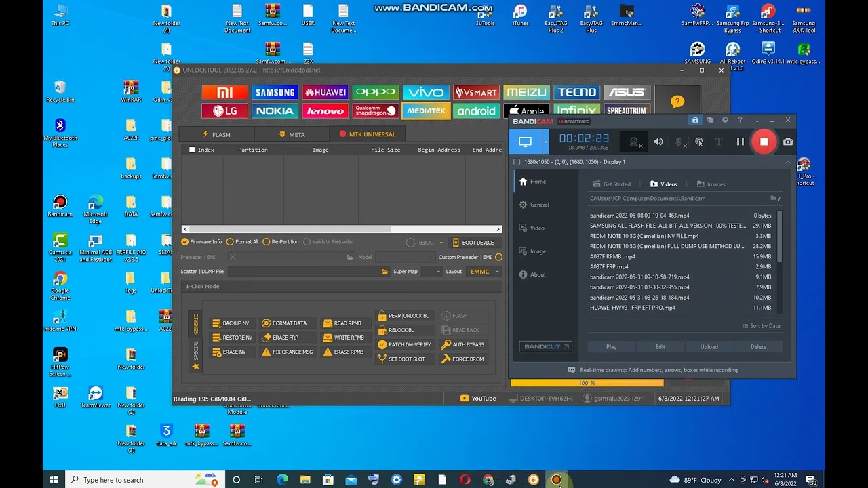Screen dimensions: 868x488
Task: Expand Bandicam screen mode dropdown arrow
Action: point(545,142)
